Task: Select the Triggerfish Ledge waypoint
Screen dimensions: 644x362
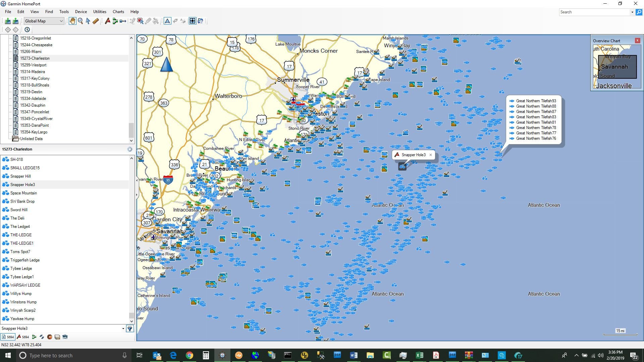Action: tap(25, 260)
